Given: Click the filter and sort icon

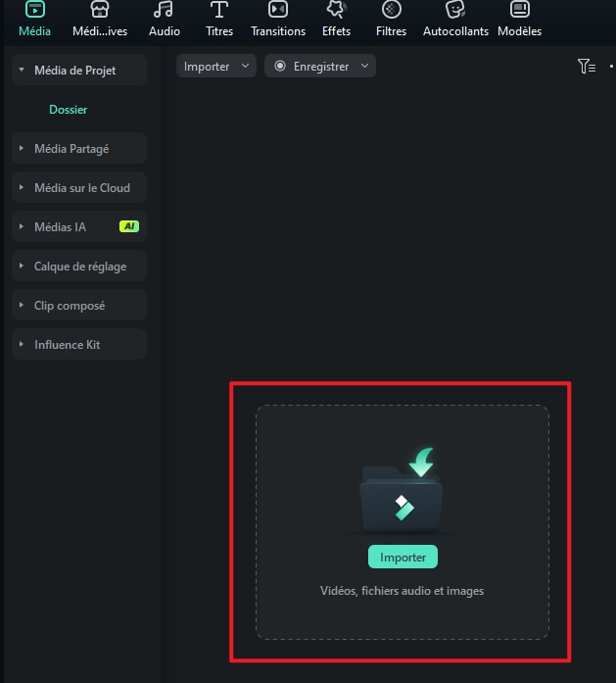Looking at the screenshot, I should pyautogui.click(x=587, y=67).
